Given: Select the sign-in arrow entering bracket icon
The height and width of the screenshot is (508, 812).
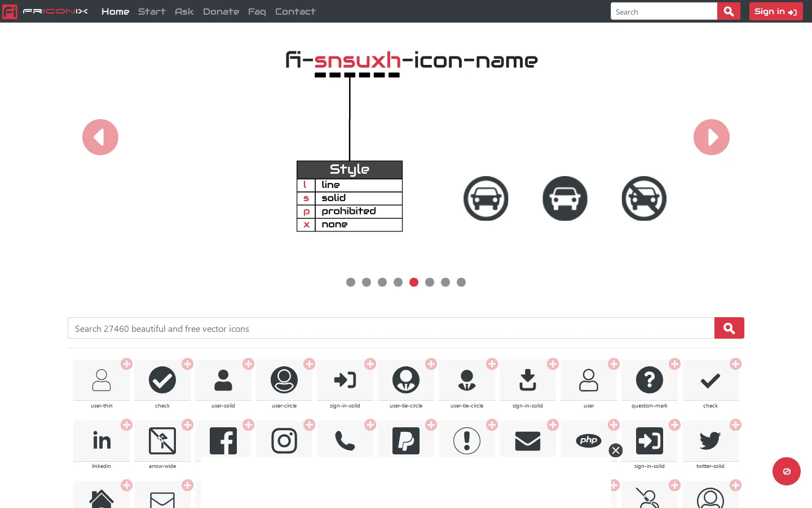Looking at the screenshot, I should [x=345, y=380].
